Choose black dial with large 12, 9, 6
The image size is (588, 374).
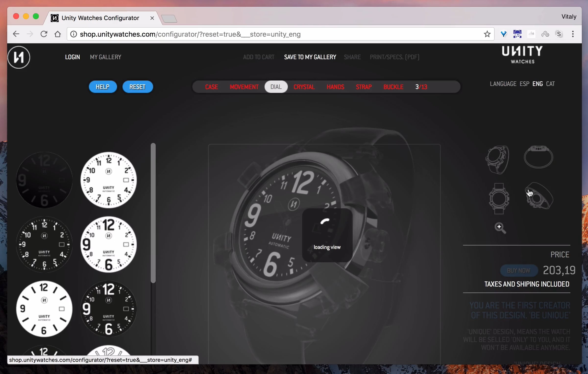pyautogui.click(x=109, y=309)
